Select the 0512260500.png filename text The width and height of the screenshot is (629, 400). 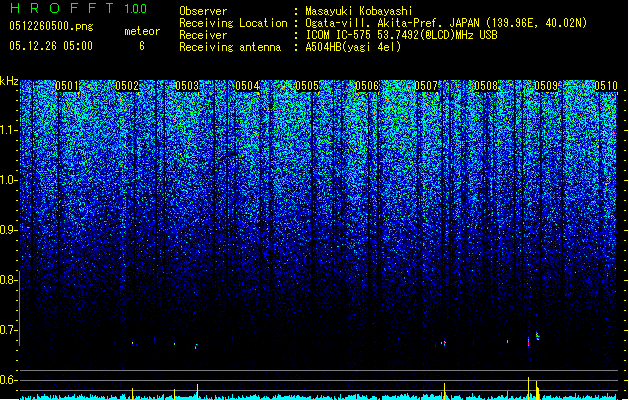pos(51,26)
